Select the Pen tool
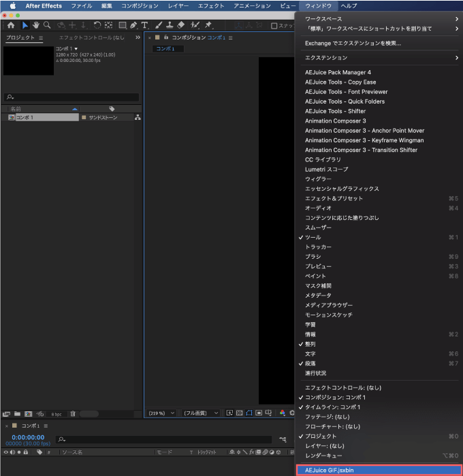The height and width of the screenshot is (476, 463). pos(133,25)
